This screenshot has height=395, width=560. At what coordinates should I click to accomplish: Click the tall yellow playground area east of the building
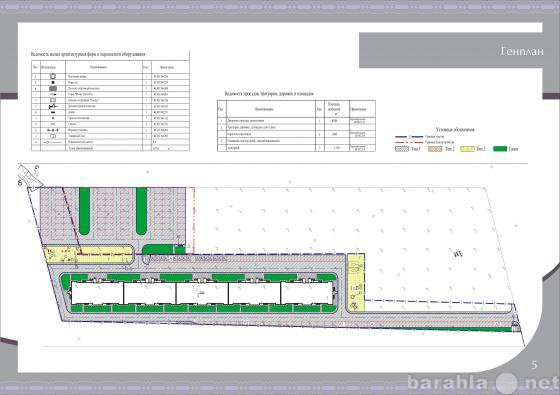356,282
